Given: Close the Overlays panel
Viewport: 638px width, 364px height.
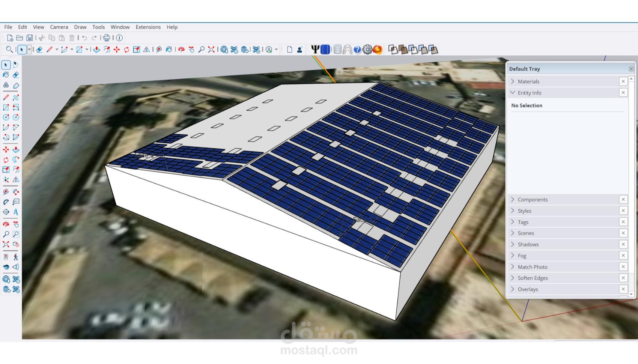Looking at the screenshot, I should point(623,289).
